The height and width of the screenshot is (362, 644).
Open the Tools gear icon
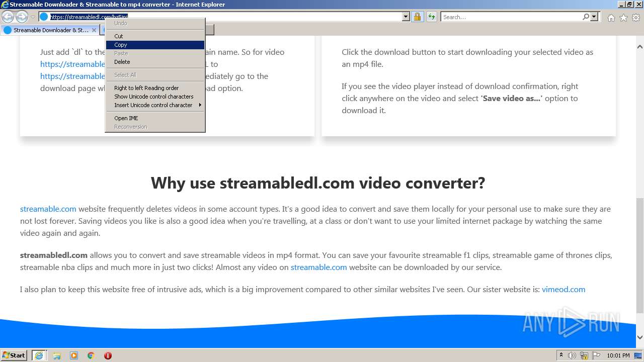click(x=636, y=18)
